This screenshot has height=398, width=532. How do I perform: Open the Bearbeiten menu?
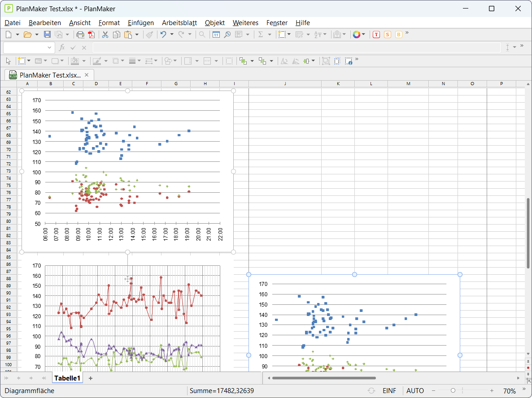[x=45, y=23]
